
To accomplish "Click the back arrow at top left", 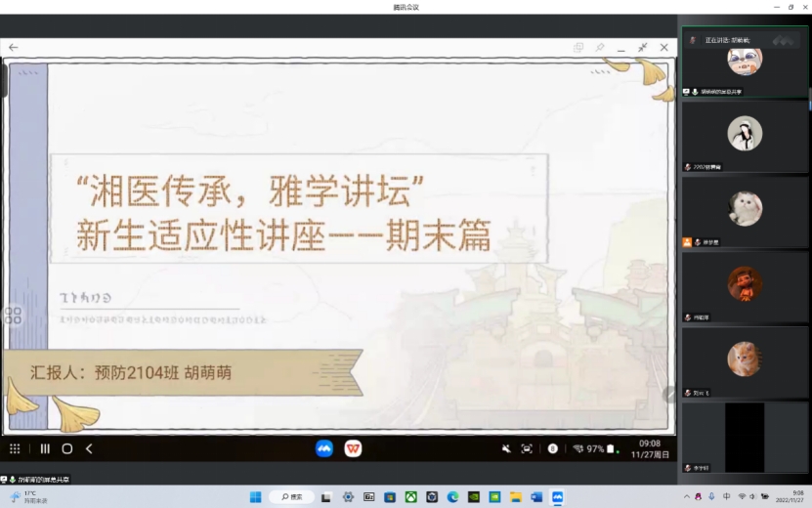I will [14, 47].
